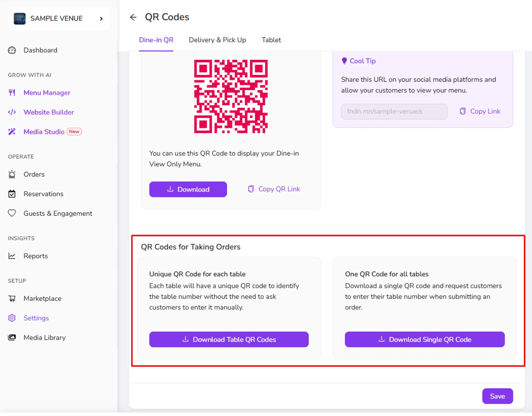Click the Website Builder code icon
532x416 pixels.
point(12,112)
